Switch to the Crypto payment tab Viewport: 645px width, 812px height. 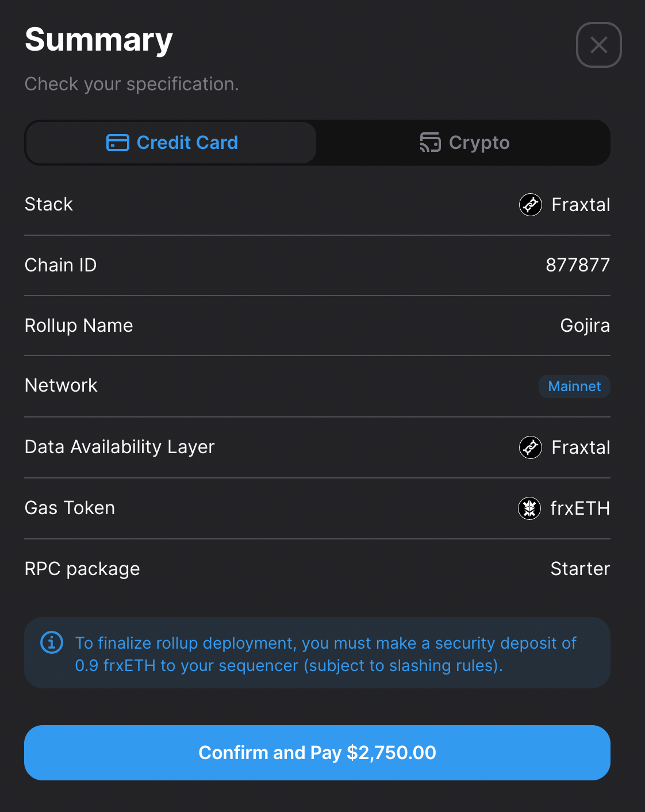click(464, 143)
